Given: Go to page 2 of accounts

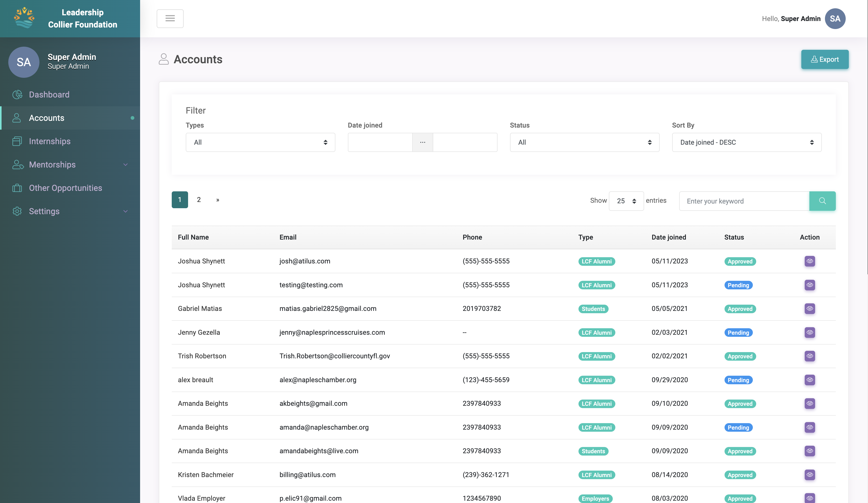Looking at the screenshot, I should pos(199,200).
